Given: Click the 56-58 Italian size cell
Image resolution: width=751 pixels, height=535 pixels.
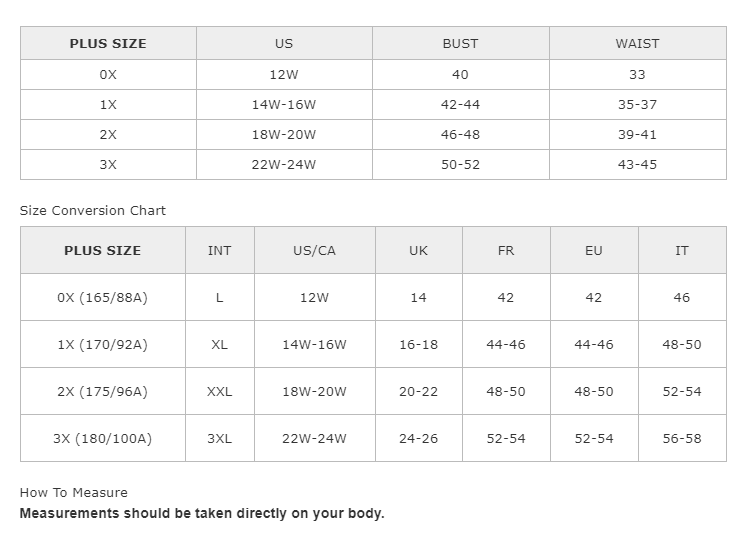Looking at the screenshot, I should click(x=682, y=439).
